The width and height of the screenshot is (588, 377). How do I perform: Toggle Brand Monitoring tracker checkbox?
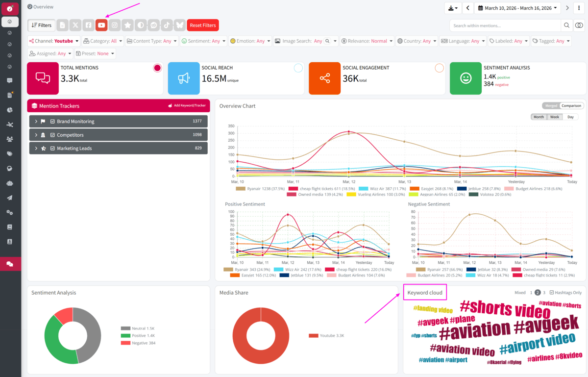tap(52, 122)
